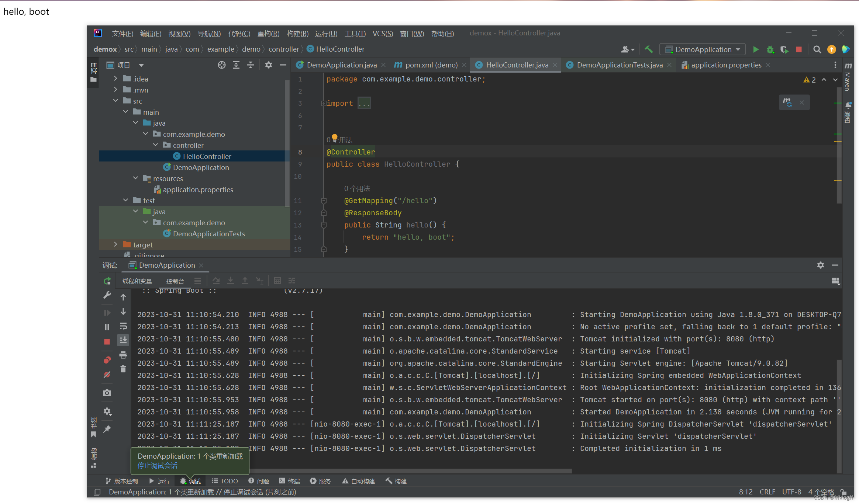Viewport: 859px width, 504px height.
Task: Clear console with trash icon
Action: point(123,369)
